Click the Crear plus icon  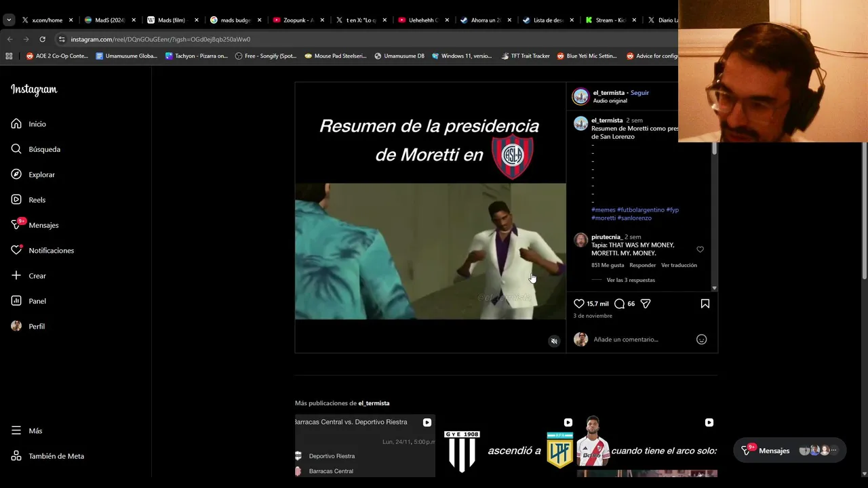(x=16, y=276)
